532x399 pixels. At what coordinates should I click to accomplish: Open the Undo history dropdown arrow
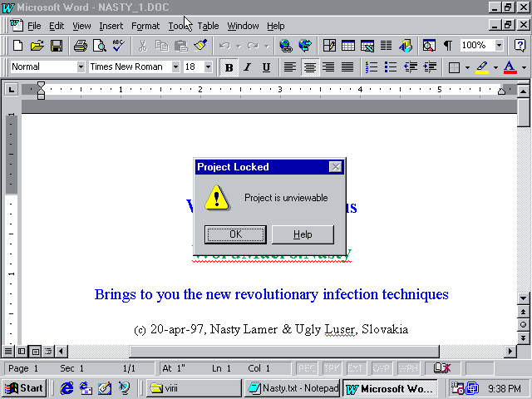coord(239,46)
